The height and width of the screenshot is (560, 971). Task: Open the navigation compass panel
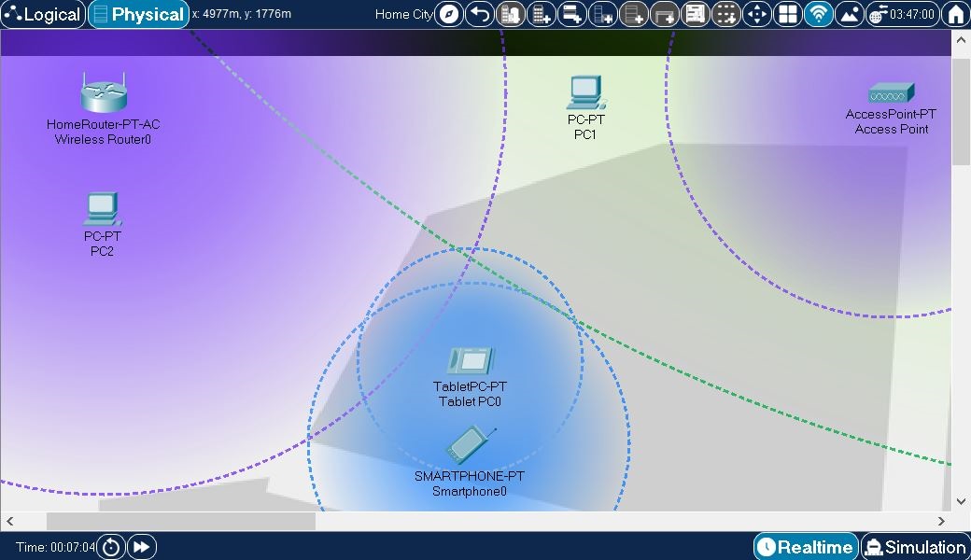(449, 14)
